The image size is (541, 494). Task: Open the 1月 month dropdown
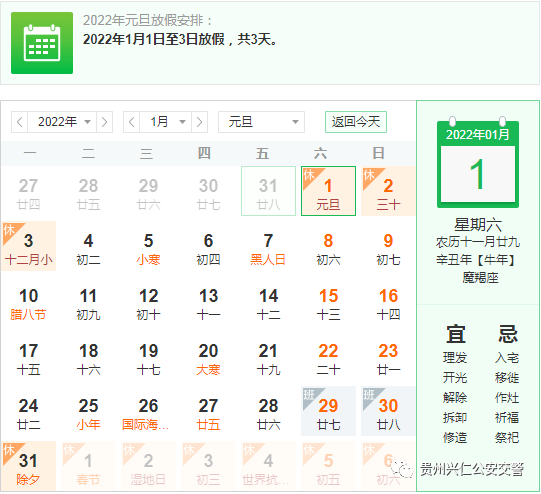point(165,122)
